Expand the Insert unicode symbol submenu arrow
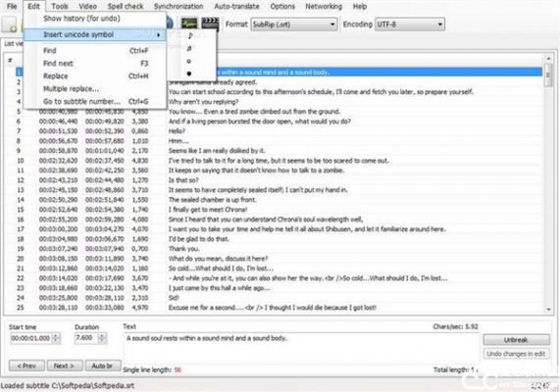 [x=159, y=34]
